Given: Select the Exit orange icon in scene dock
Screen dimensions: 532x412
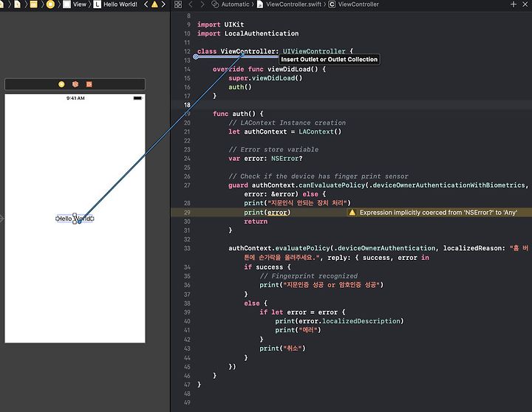Looking at the screenshot, I should click(89, 84).
